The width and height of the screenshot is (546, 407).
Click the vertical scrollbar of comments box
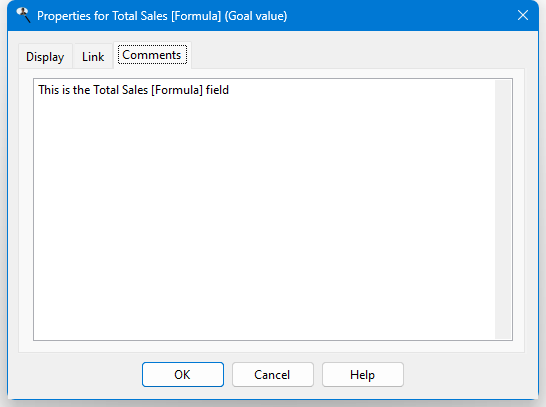pos(503,209)
